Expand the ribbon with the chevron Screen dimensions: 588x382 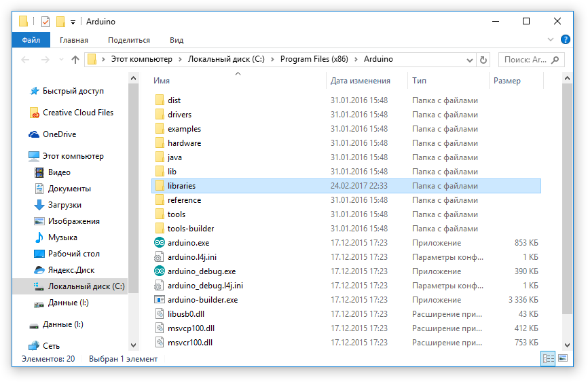coord(551,39)
